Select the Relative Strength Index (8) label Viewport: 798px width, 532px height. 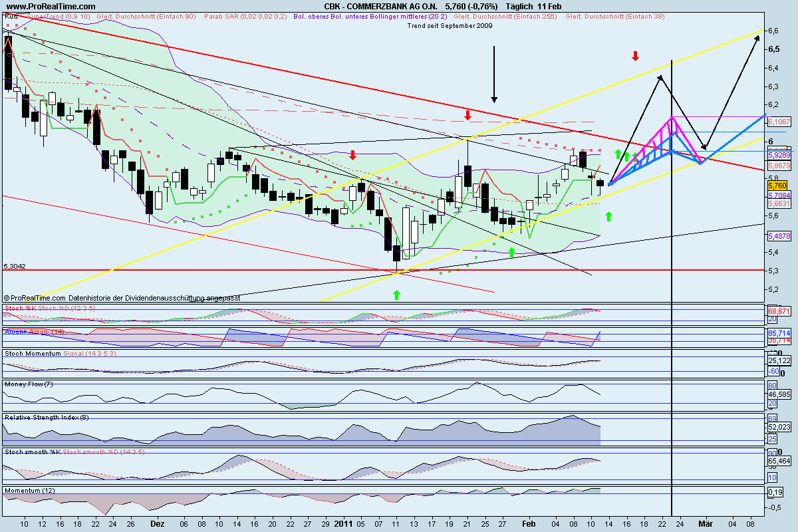pyautogui.click(x=47, y=418)
